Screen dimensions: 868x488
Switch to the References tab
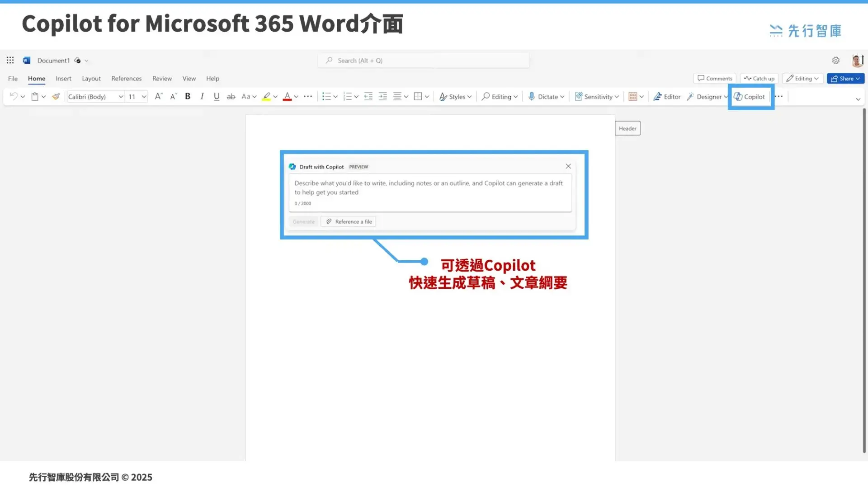tap(127, 78)
